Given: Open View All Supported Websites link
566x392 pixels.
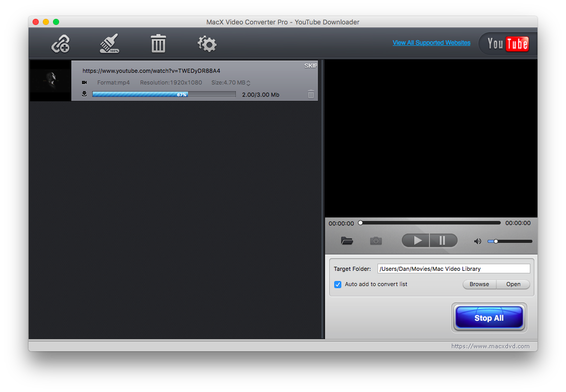Looking at the screenshot, I should click(x=432, y=43).
